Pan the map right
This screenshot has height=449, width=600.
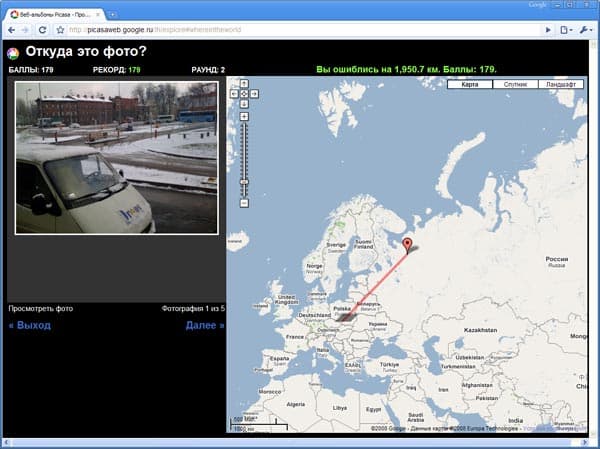[254, 94]
